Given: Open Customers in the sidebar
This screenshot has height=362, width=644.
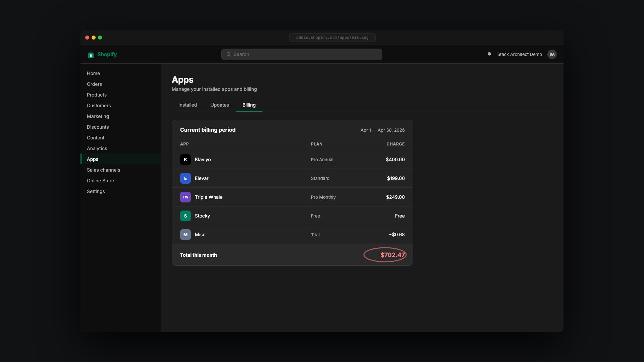Looking at the screenshot, I should tap(120, 106).
